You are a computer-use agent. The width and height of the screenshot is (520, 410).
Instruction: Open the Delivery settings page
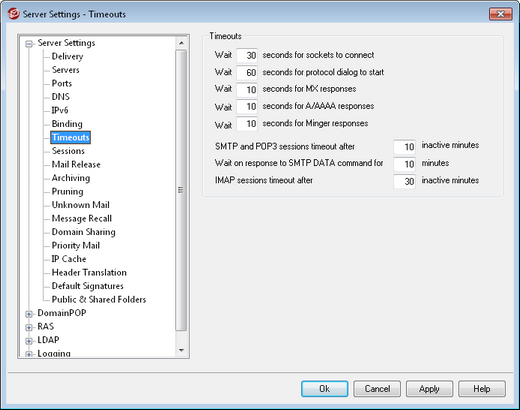click(67, 56)
